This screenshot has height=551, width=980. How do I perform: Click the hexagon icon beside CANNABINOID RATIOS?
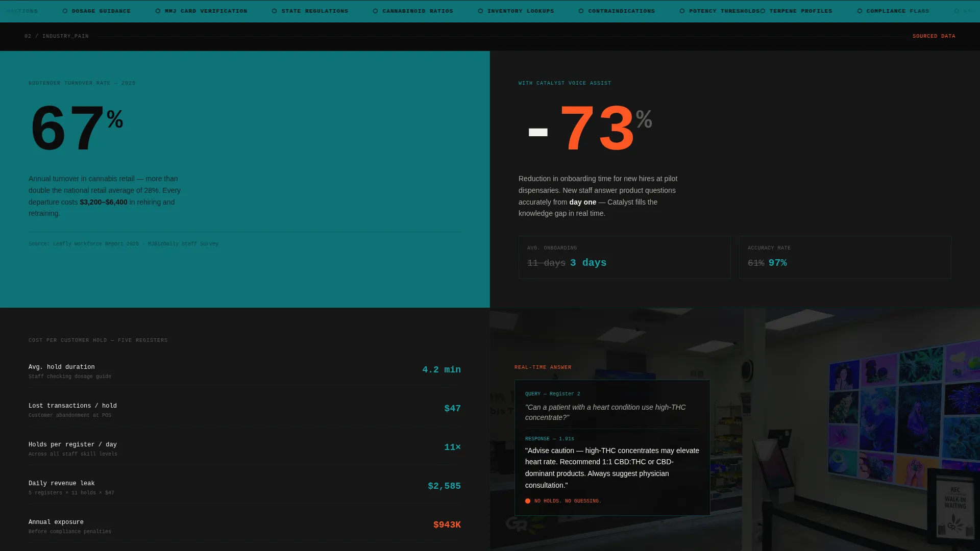click(376, 11)
